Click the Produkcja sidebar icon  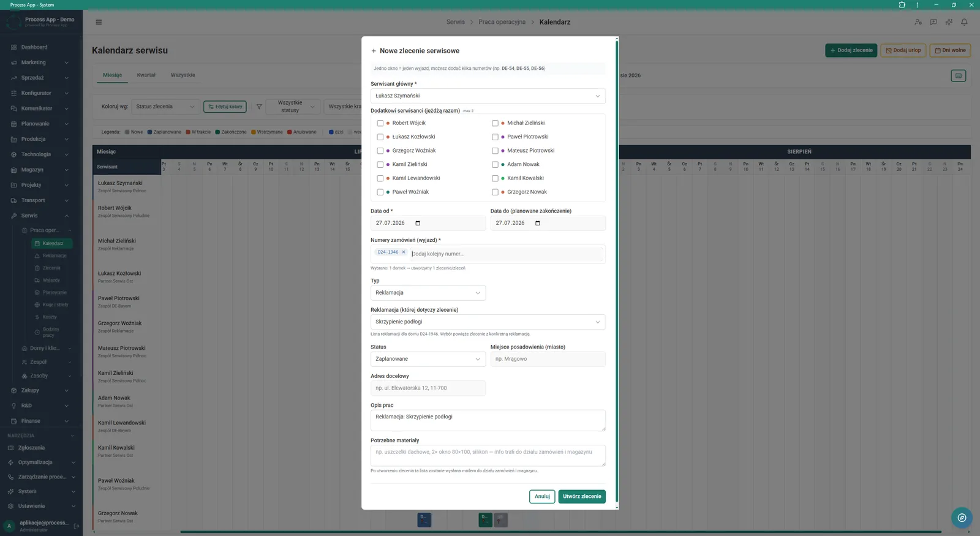pos(13,139)
